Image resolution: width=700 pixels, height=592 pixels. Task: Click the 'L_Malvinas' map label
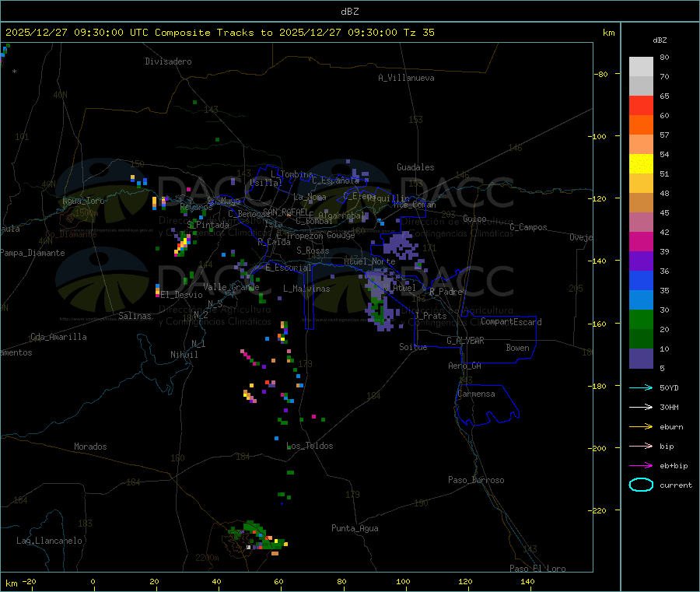(x=306, y=289)
